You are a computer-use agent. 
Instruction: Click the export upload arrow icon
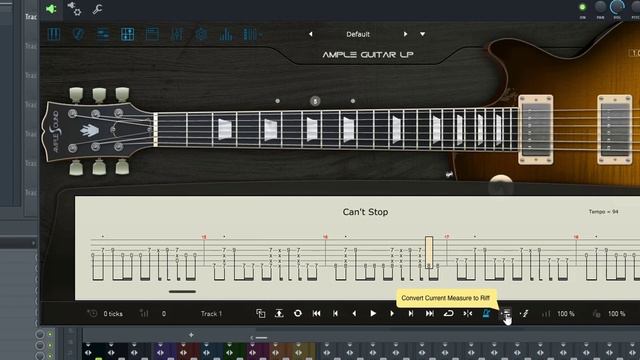tap(279, 313)
